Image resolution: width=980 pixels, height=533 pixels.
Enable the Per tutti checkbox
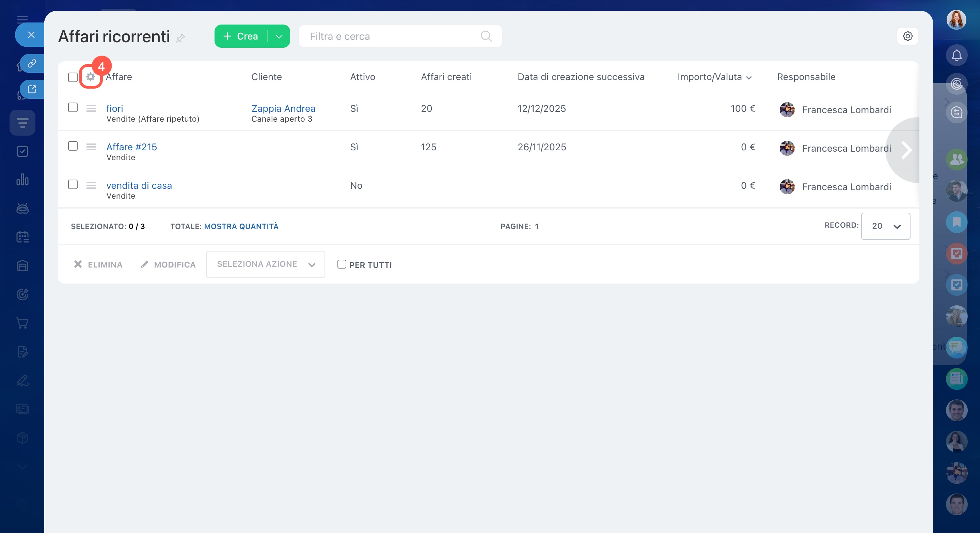(342, 264)
